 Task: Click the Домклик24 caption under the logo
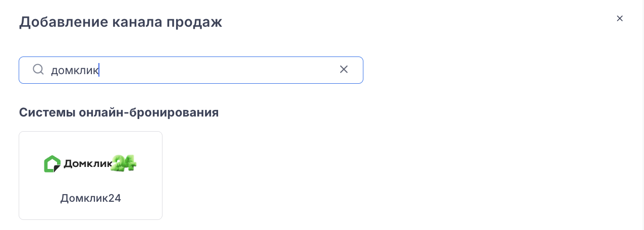90,198
